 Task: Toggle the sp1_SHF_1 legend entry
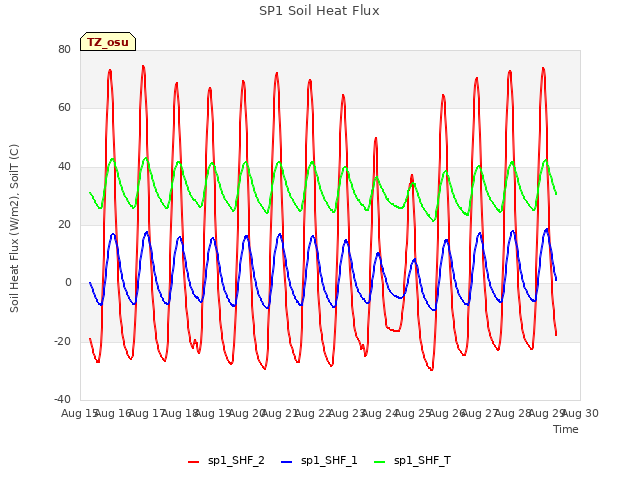point(319,461)
